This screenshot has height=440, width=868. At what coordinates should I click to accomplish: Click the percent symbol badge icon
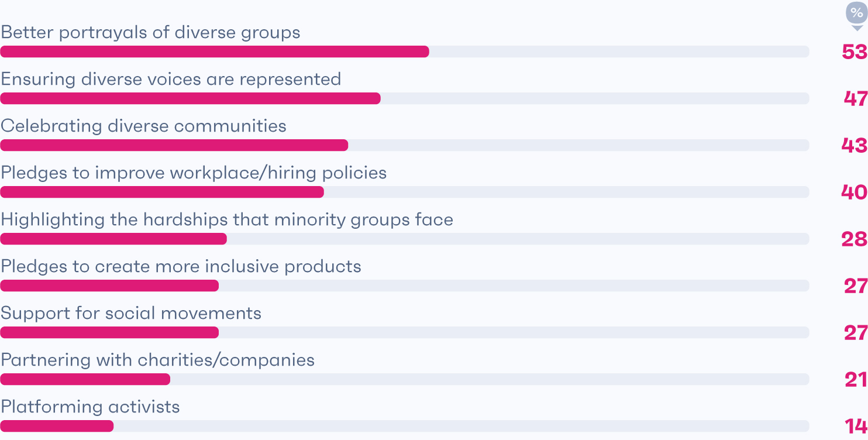point(857,16)
